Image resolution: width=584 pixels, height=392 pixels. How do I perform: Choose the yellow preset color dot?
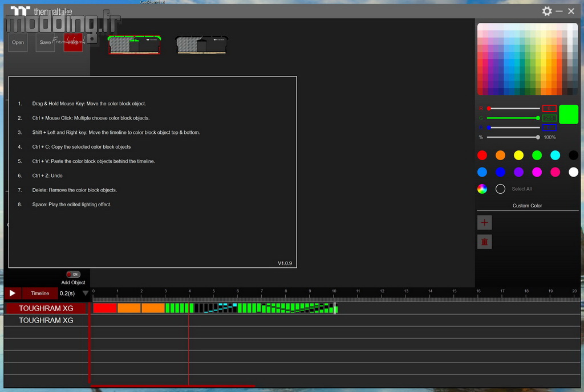click(518, 155)
